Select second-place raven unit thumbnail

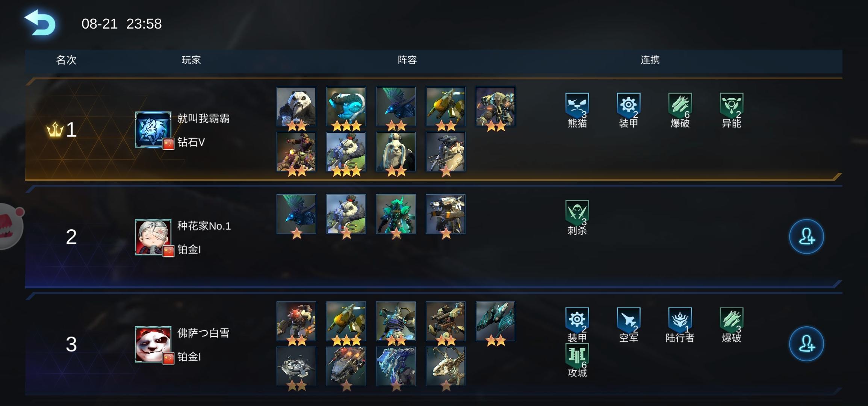[296, 214]
